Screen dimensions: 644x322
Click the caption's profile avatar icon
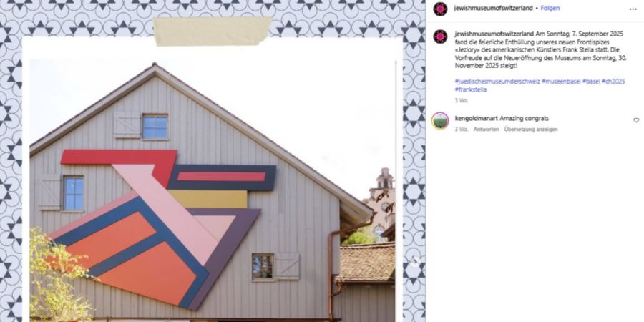click(440, 36)
